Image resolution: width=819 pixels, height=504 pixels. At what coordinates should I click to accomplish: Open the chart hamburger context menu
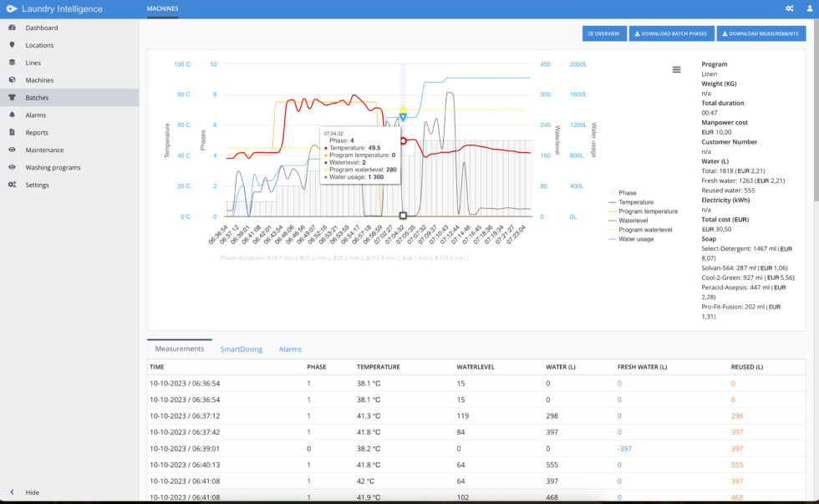676,69
